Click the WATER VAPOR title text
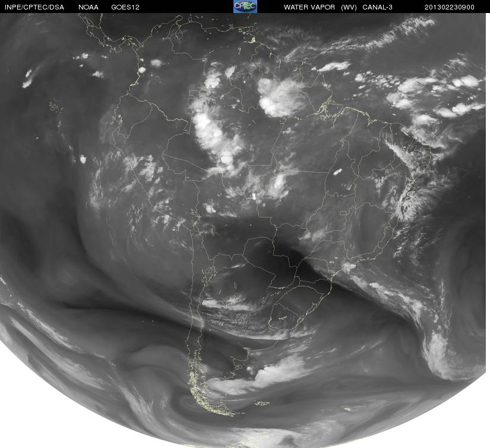The width and height of the screenshot is (490, 448). pyautogui.click(x=309, y=7)
